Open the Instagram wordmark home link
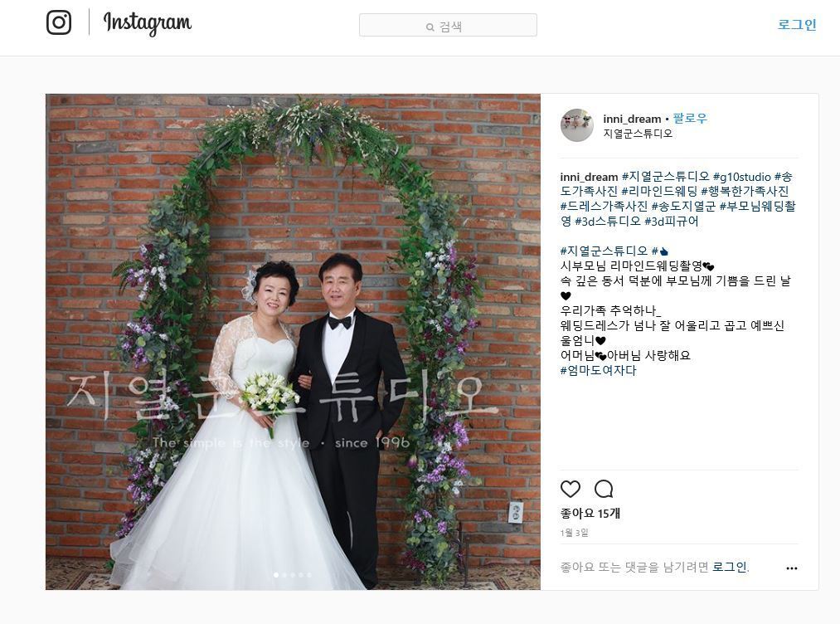This screenshot has height=624, width=840. (x=148, y=23)
